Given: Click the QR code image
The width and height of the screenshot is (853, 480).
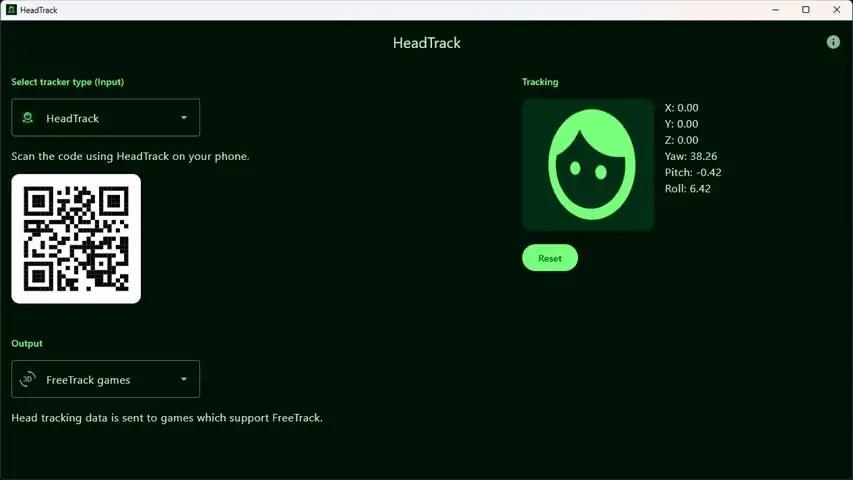Looking at the screenshot, I should 76,239.
